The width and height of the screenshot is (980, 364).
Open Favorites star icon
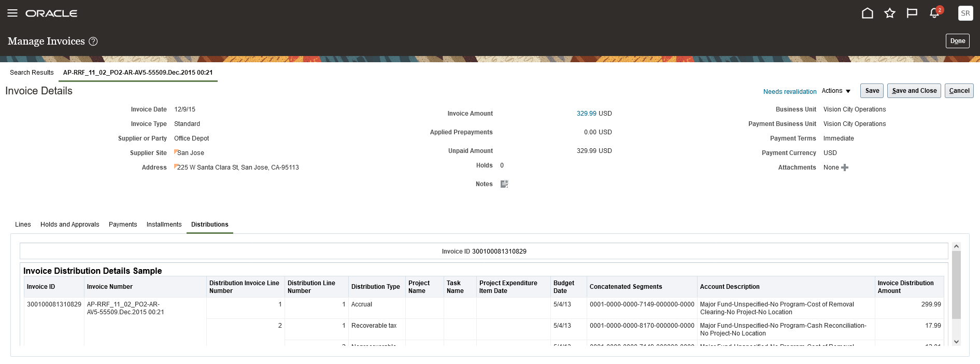(890, 13)
